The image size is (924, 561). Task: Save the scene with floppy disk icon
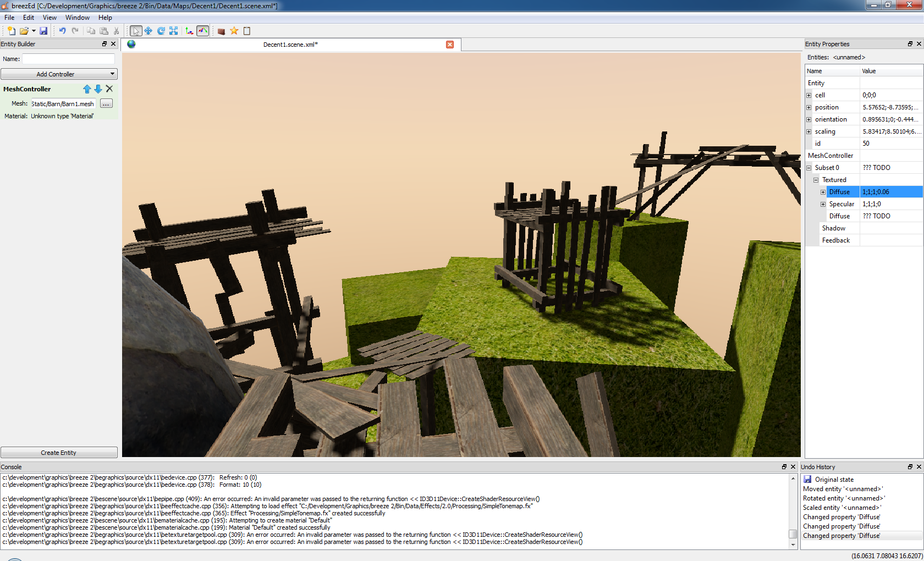tap(43, 31)
